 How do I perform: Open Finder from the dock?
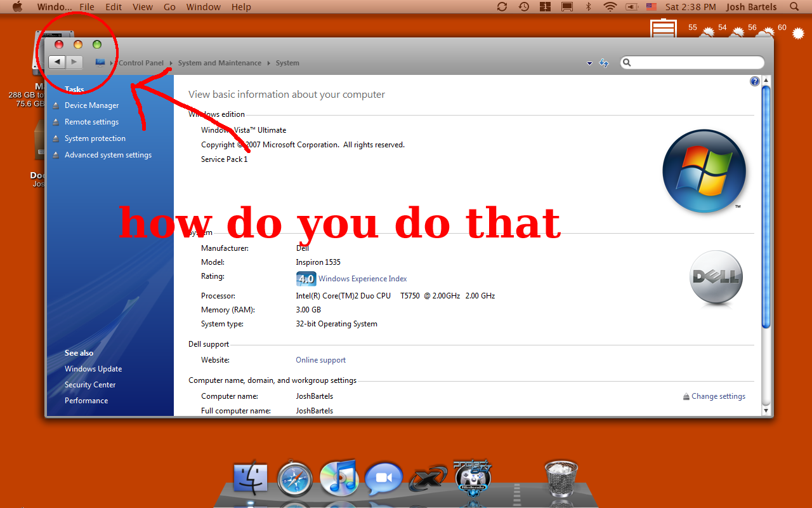251,478
